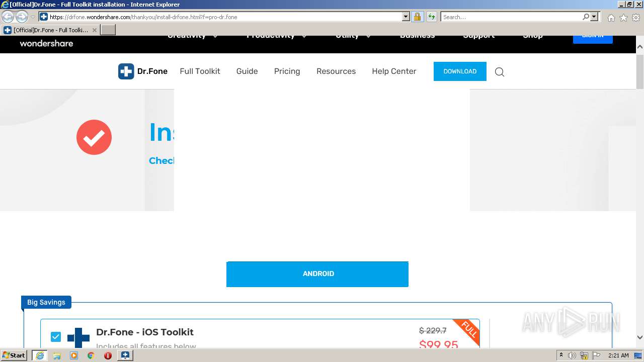Refresh the page with the green arrows

click(x=432, y=17)
